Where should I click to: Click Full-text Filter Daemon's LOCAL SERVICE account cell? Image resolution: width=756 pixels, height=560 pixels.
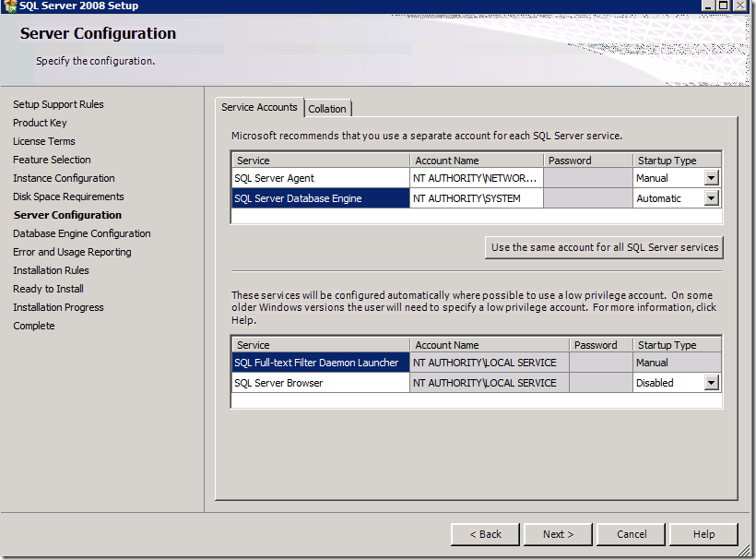point(490,363)
